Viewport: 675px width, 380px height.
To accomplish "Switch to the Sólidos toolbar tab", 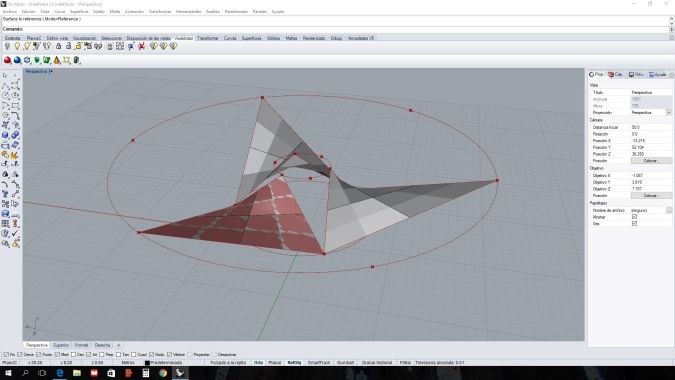I will tap(273, 38).
